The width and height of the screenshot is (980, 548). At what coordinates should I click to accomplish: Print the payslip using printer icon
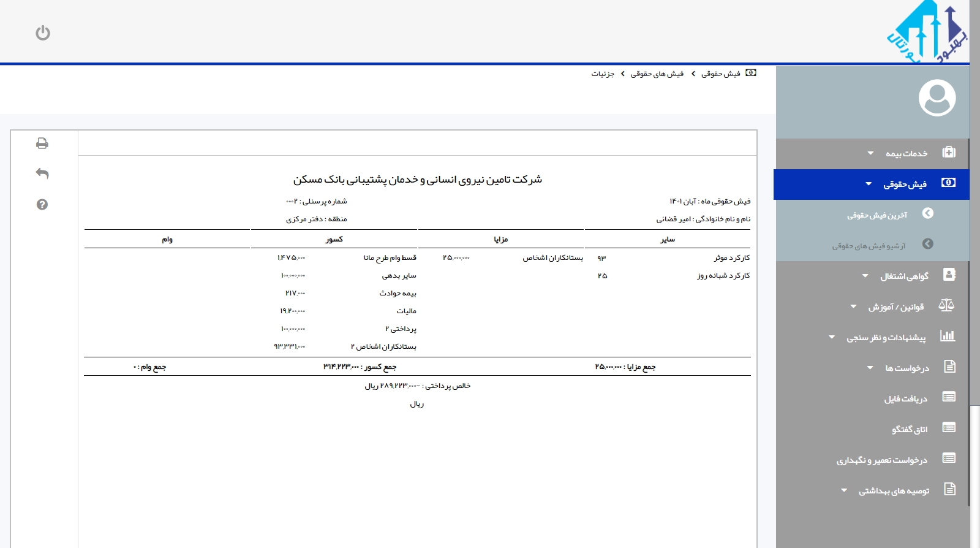coord(42,143)
